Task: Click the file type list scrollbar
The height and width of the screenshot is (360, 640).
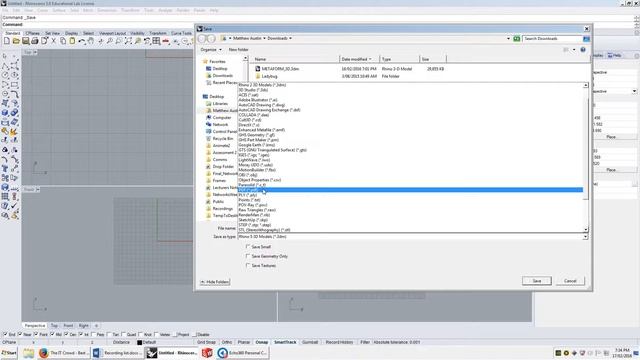Action: [x=586, y=158]
